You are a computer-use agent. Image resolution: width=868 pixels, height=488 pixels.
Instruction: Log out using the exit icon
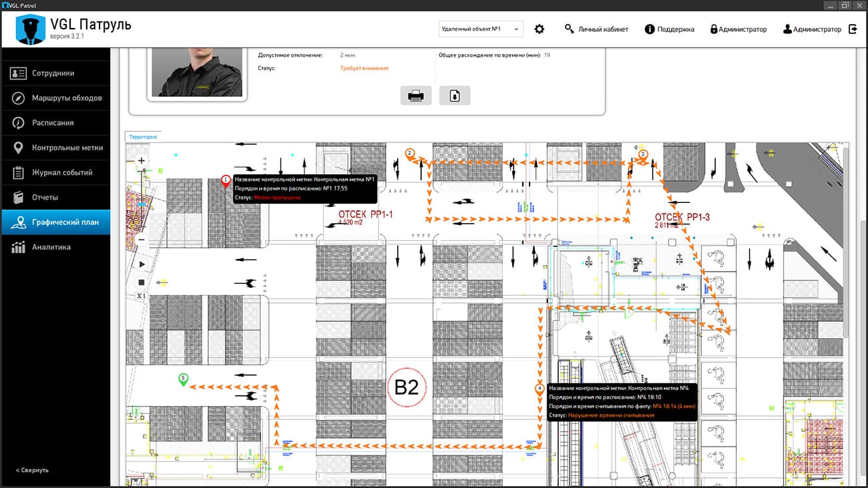pos(853,29)
